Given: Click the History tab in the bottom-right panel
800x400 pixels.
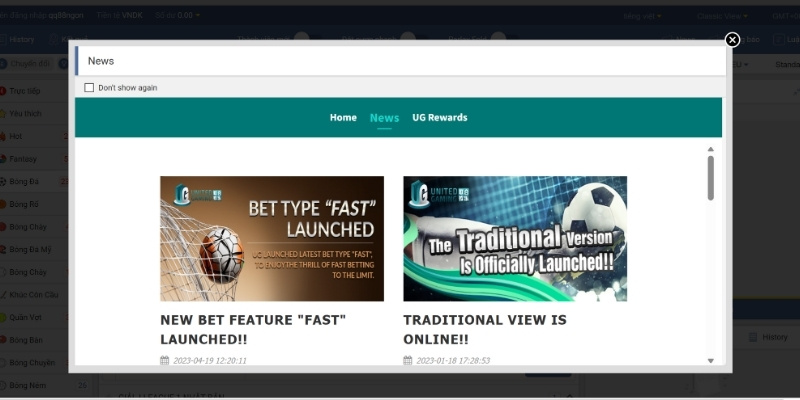Looking at the screenshot, I should click(x=768, y=337).
